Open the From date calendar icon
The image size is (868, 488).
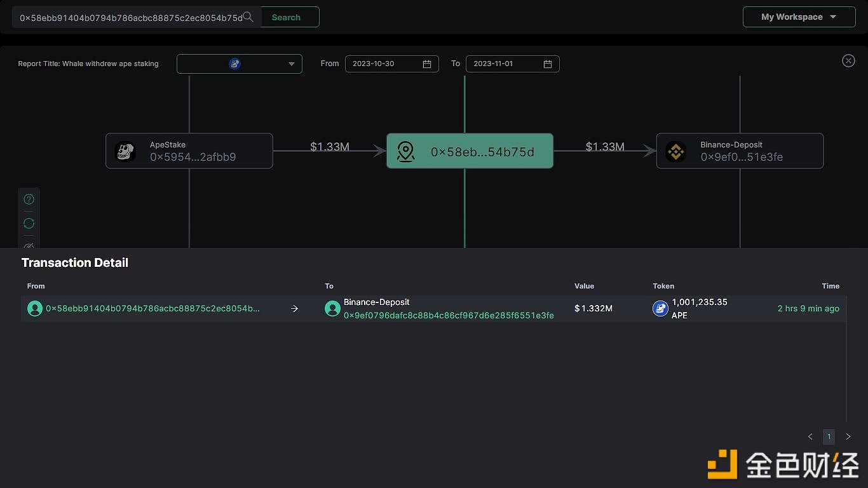427,64
